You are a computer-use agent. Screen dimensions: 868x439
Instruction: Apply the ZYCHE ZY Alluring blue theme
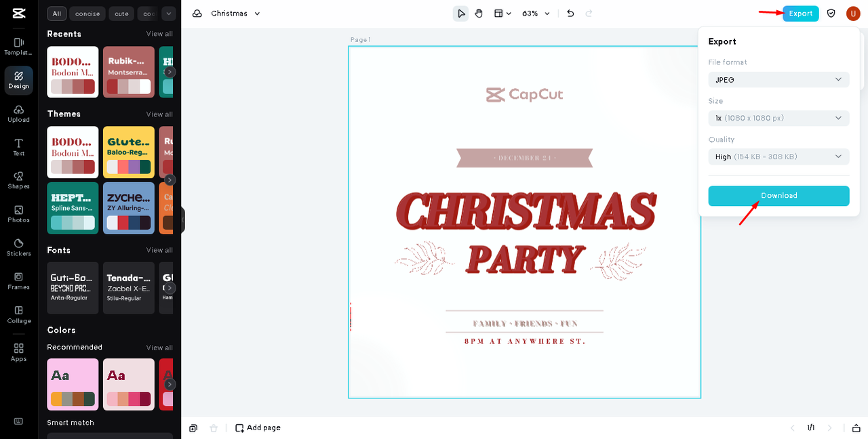tap(129, 208)
